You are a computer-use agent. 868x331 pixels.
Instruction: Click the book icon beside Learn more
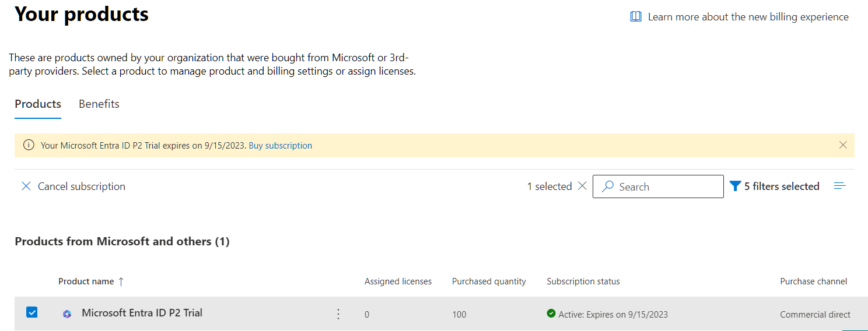(x=636, y=17)
